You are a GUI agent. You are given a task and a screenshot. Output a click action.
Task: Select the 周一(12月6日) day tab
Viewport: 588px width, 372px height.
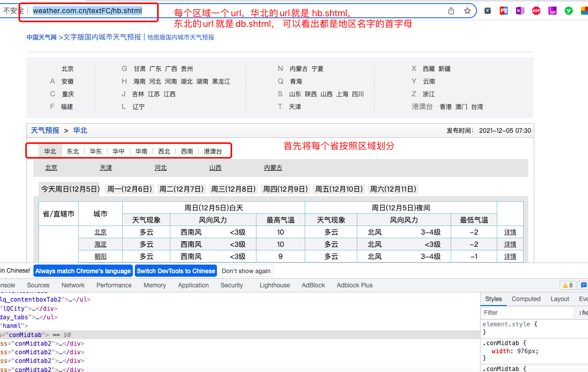tap(130, 189)
